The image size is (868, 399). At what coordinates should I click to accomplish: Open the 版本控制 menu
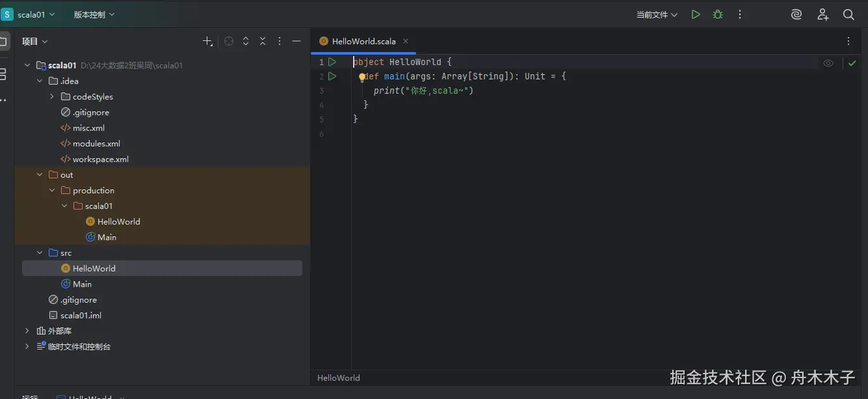(94, 14)
